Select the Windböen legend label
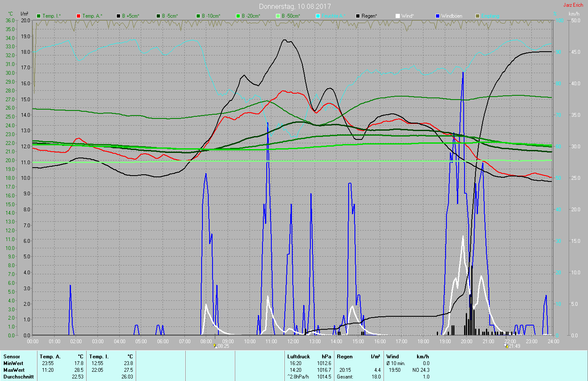The width and height of the screenshot is (588, 381). tap(452, 16)
